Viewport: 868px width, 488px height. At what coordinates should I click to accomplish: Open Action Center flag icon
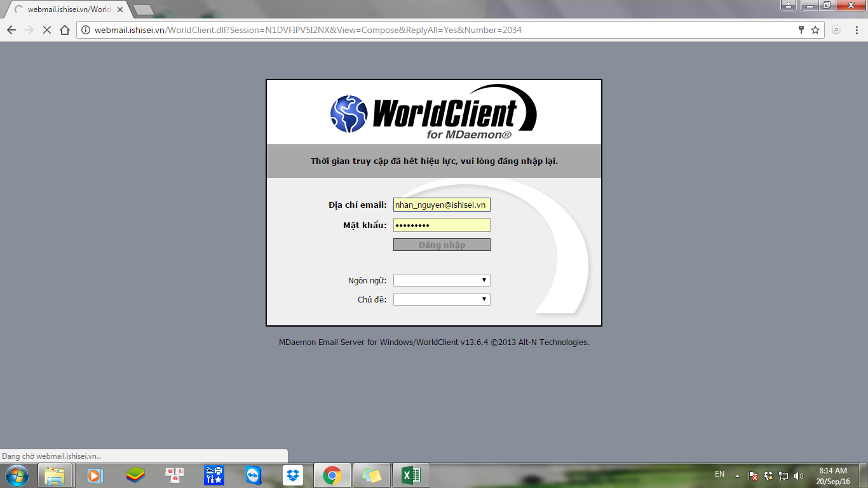coord(753,475)
